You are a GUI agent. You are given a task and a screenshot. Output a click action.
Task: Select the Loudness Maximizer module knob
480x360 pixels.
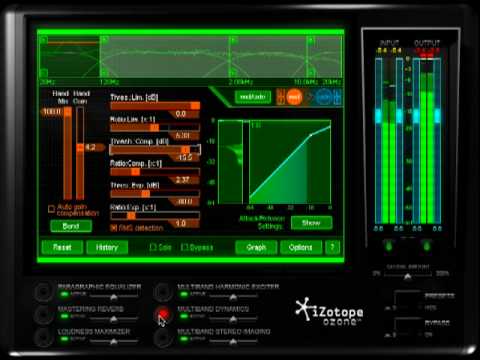[44, 336]
